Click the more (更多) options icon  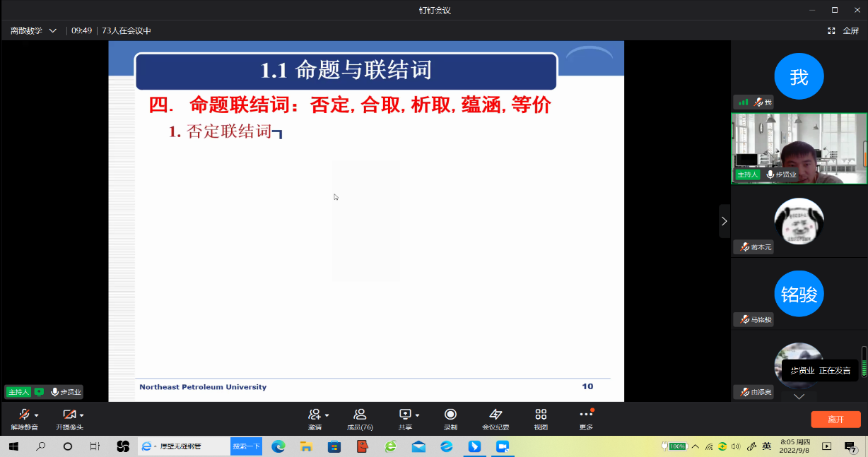pyautogui.click(x=586, y=415)
